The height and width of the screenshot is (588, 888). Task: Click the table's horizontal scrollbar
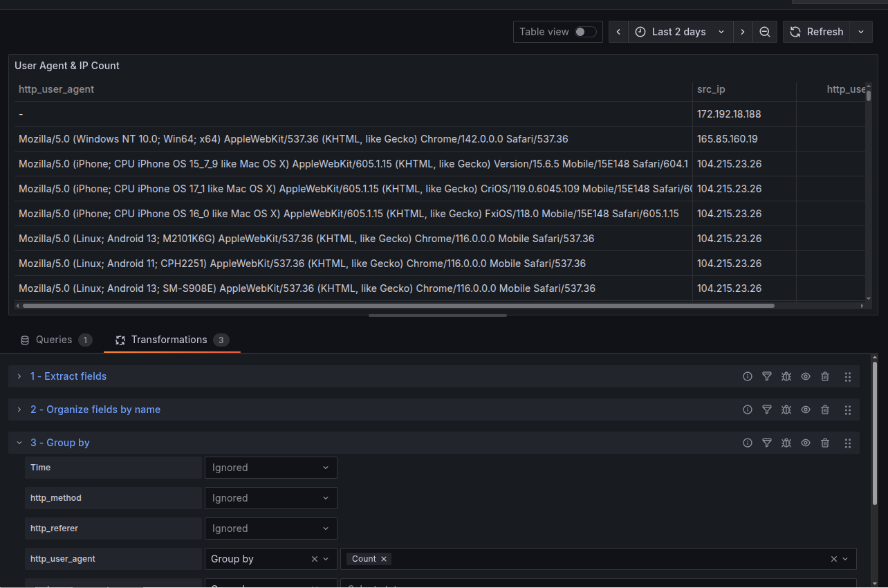click(398, 305)
